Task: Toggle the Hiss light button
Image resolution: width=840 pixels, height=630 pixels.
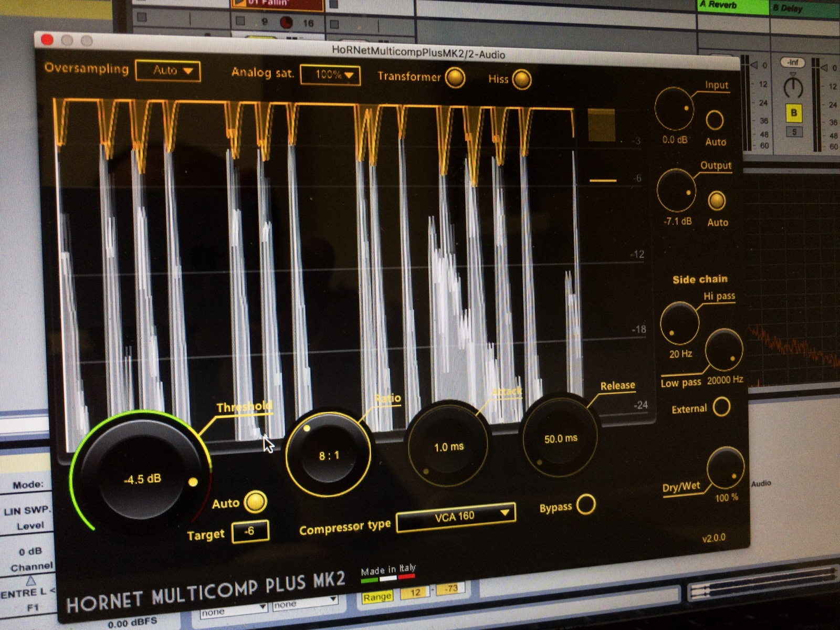Action: 521,79
